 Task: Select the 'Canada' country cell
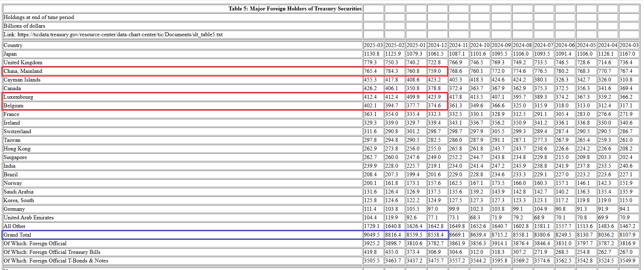tap(183, 88)
